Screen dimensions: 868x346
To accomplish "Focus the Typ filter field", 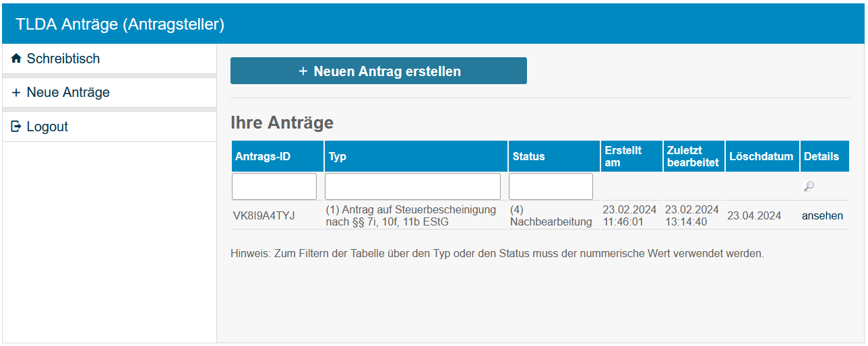I will [412, 186].
